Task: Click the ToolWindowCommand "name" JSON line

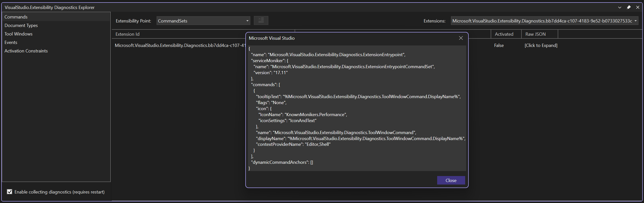Action: 336,132
